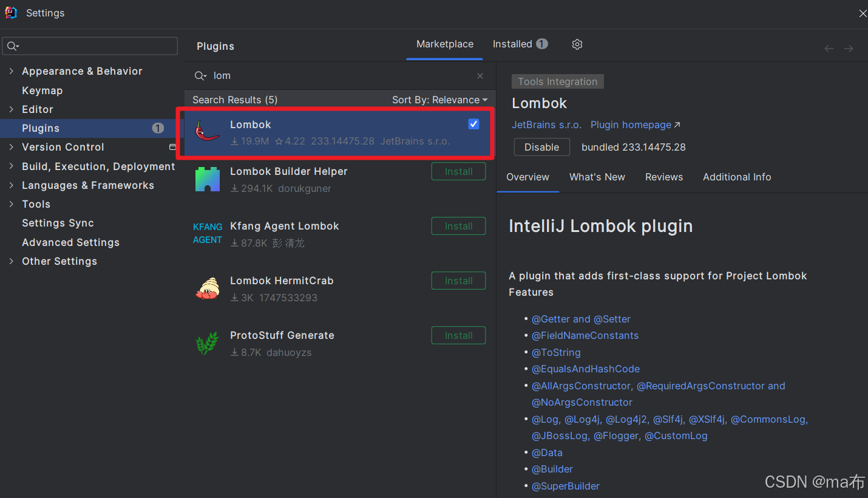
Task: Clear the plugin search text with X icon
Action: 480,76
